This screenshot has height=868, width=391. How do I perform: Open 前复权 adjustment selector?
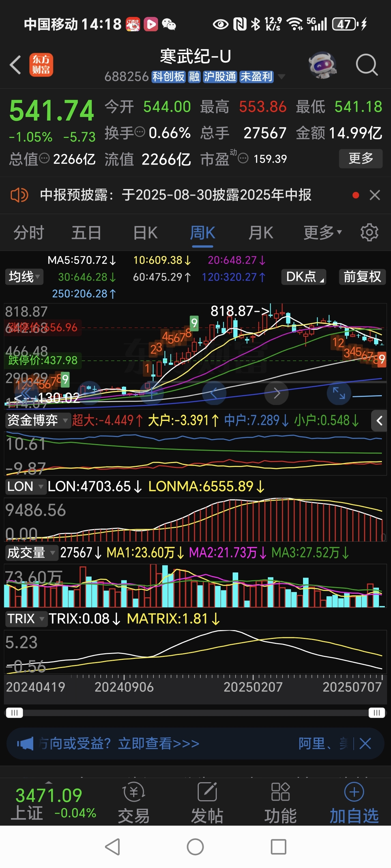click(362, 277)
